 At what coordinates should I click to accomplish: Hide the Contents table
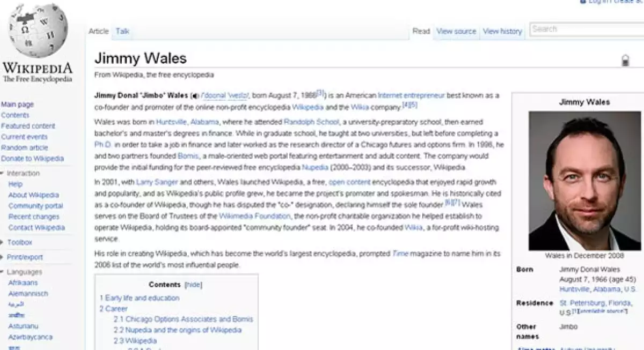click(193, 285)
